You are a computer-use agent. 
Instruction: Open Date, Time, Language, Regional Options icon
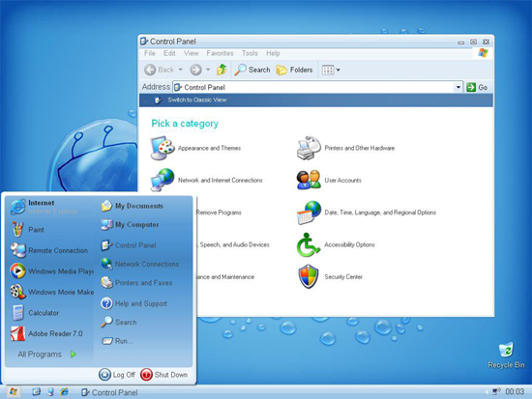click(309, 213)
